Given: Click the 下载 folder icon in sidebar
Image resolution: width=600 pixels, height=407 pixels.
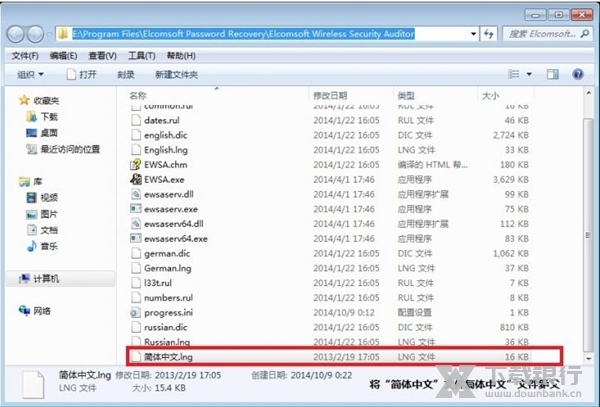Looking at the screenshot, I should [31, 116].
